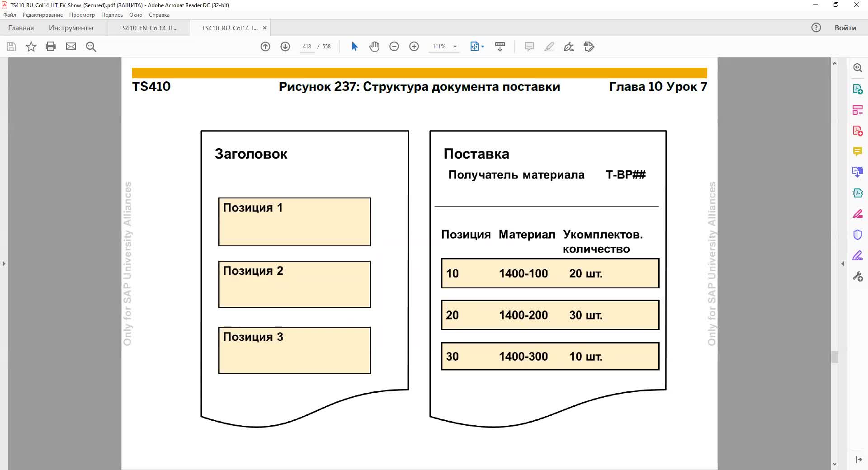Viewport: 868px width, 470px height.
Task: Open Comment tool in right pane
Action: click(858, 151)
